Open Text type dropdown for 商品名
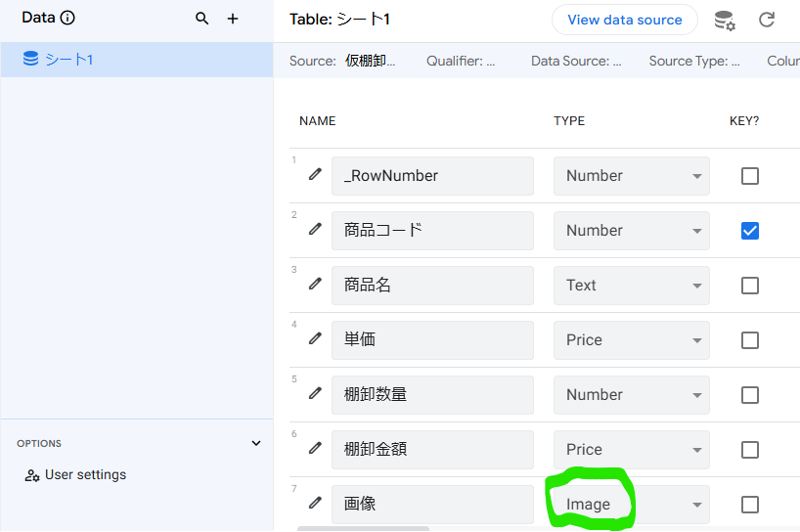Screen dimensions: 800x532 click(631, 286)
